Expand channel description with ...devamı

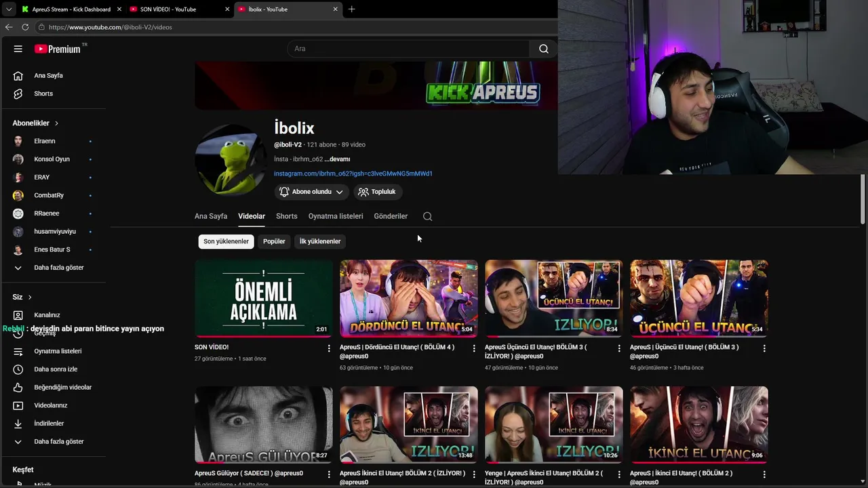coord(337,159)
